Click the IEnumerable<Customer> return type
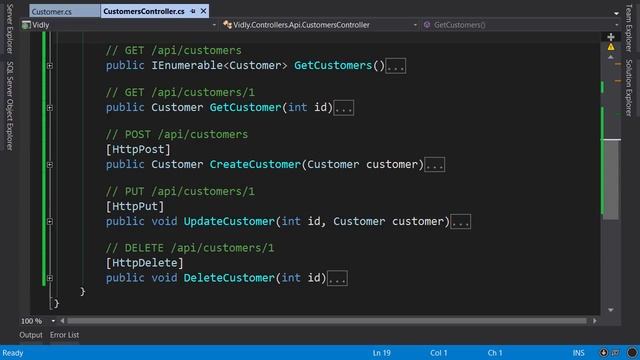Viewport: 640px width, 360px height. click(219, 66)
